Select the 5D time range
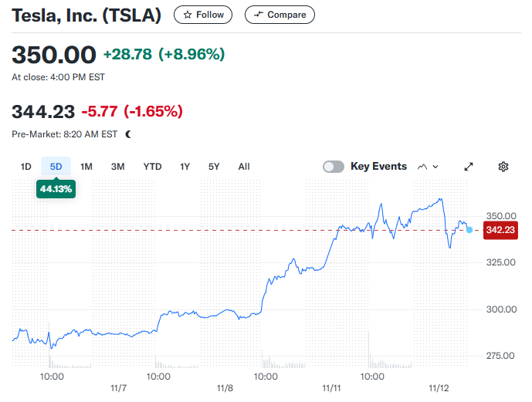Viewport: 532px width, 402px height. tap(56, 167)
